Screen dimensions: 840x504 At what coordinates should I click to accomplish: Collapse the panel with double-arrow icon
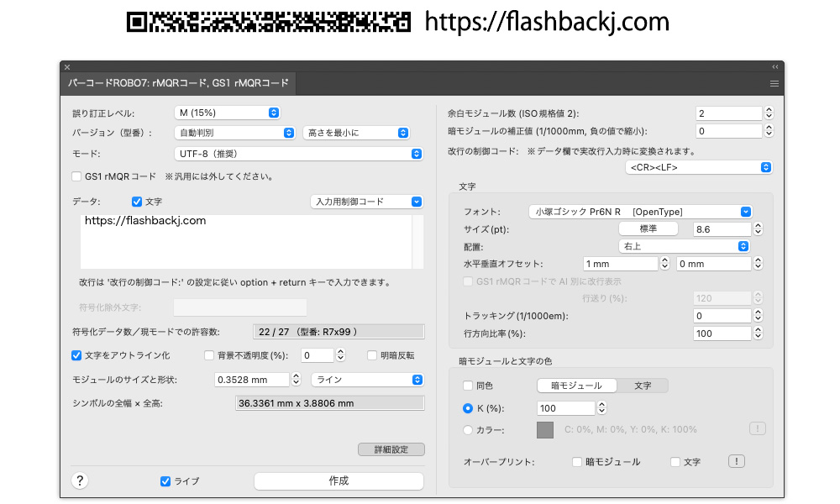pyautogui.click(x=774, y=66)
